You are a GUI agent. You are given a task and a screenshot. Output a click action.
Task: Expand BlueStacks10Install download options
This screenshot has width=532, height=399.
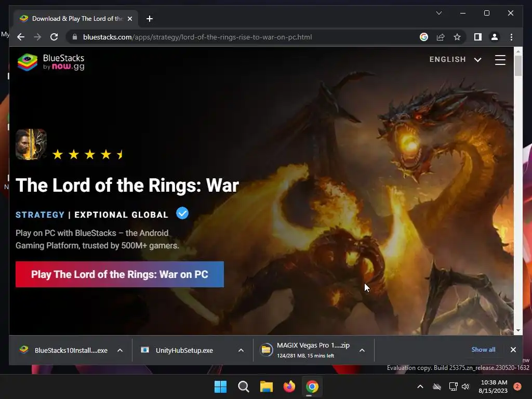click(120, 350)
